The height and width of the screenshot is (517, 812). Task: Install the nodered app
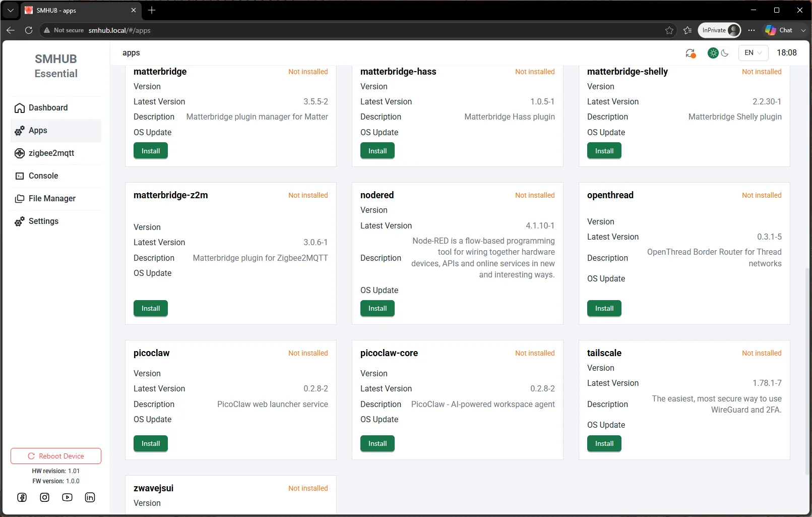pyautogui.click(x=378, y=308)
